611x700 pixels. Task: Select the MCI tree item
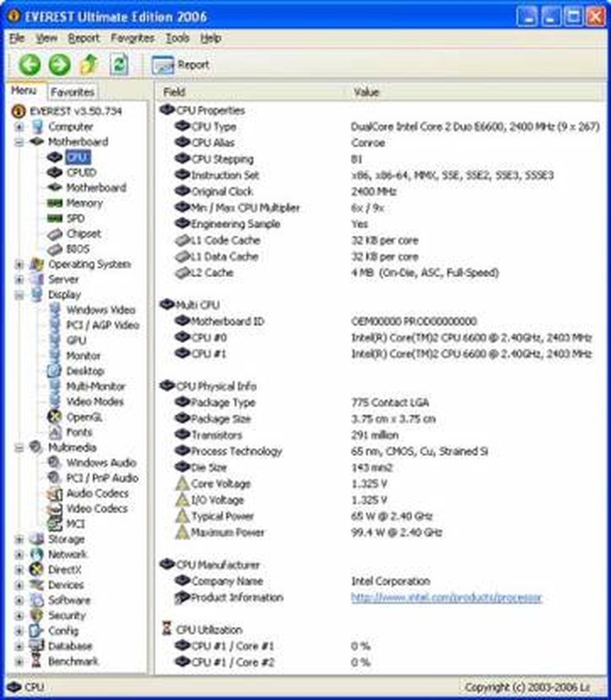click(x=75, y=523)
